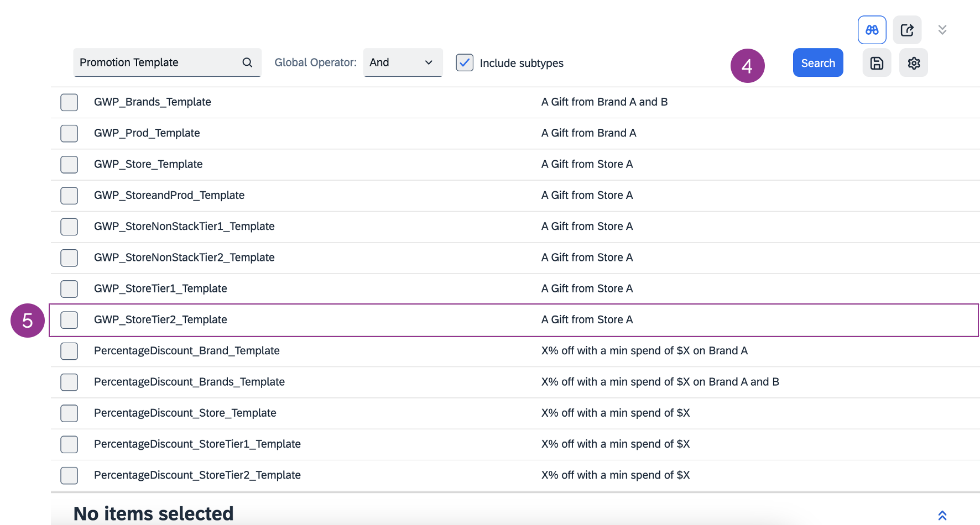Select the PercentageDiscount_Brand_Template entry

click(186, 351)
